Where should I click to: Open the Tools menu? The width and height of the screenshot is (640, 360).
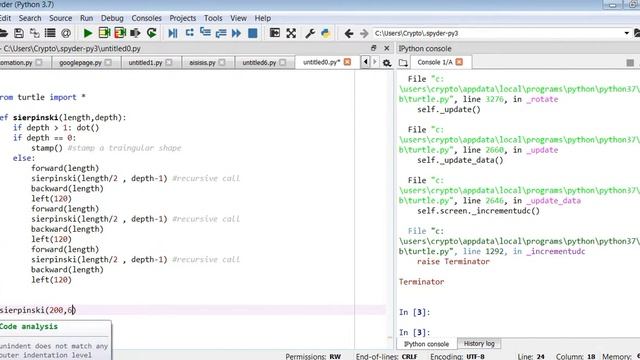[213, 18]
